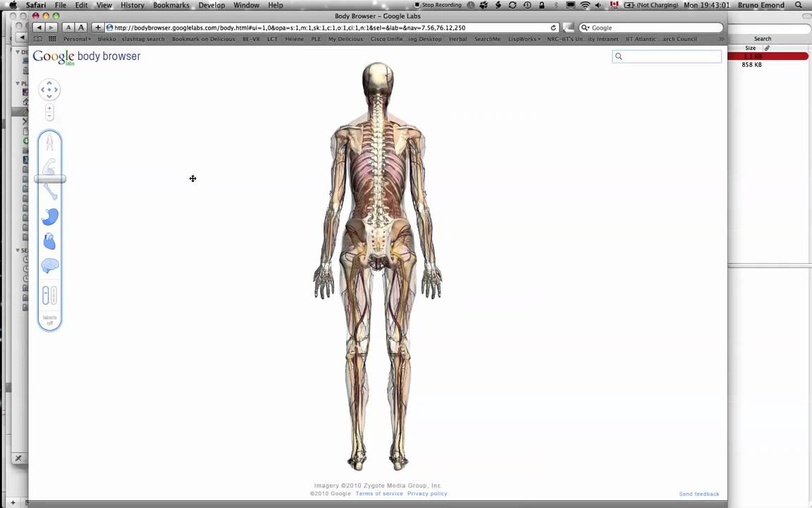812x508 pixels.
Task: Switch to single opacity slider mode
Action: tap(46, 296)
